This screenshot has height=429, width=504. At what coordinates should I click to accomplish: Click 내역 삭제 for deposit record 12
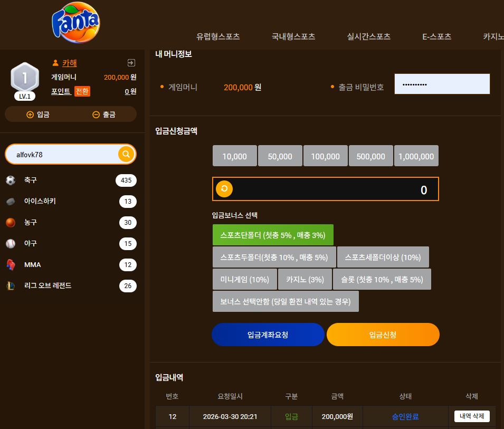point(471,416)
